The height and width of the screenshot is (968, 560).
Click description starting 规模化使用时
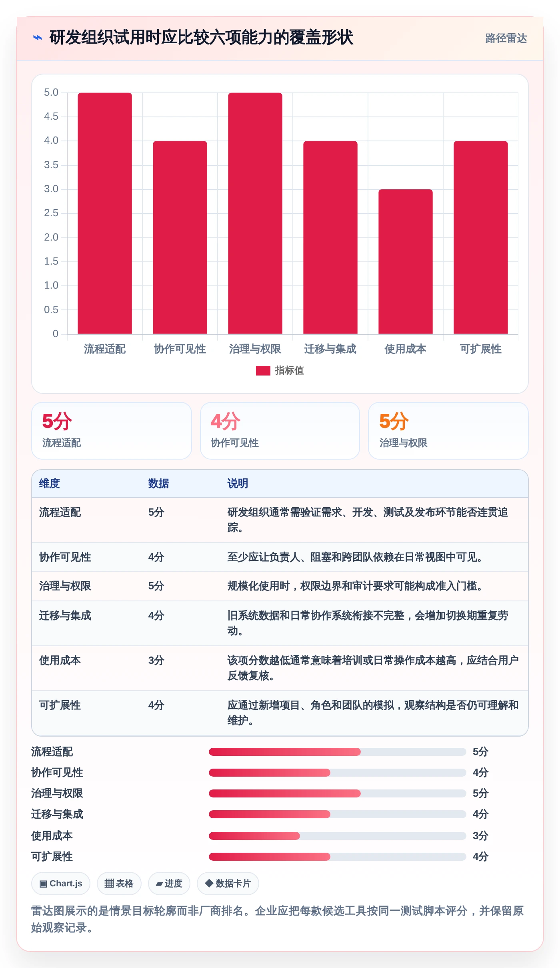(x=355, y=586)
